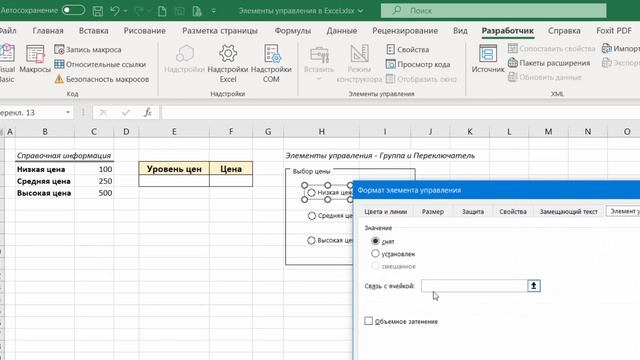This screenshot has width=640, height=360.
Task: Enable Объемное затенение checkbox
Action: pyautogui.click(x=369, y=321)
